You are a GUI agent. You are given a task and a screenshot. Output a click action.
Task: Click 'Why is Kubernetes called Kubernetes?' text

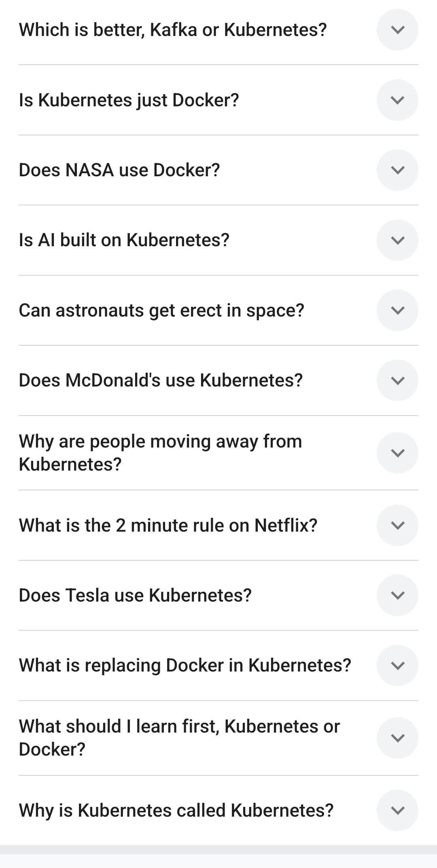click(x=176, y=810)
